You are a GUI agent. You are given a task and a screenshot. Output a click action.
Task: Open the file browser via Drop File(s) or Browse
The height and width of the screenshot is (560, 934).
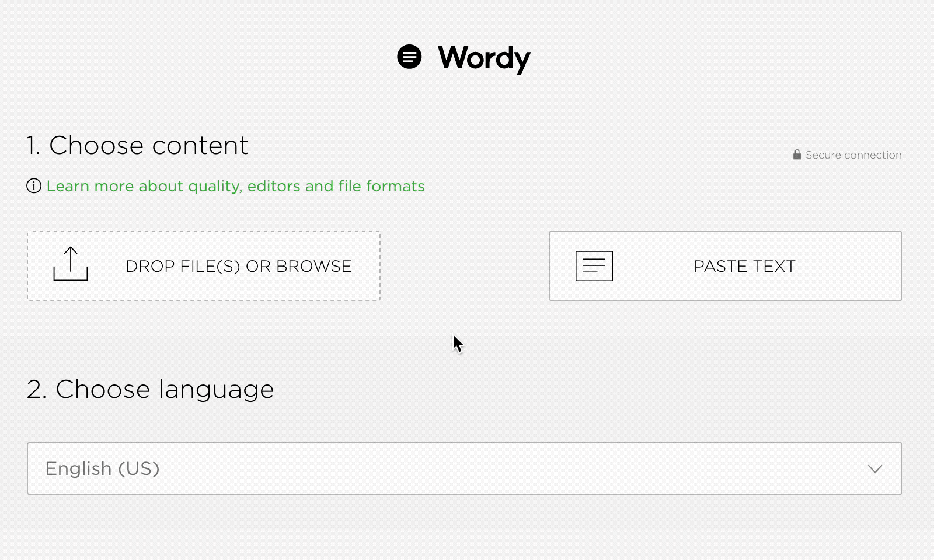tap(203, 265)
